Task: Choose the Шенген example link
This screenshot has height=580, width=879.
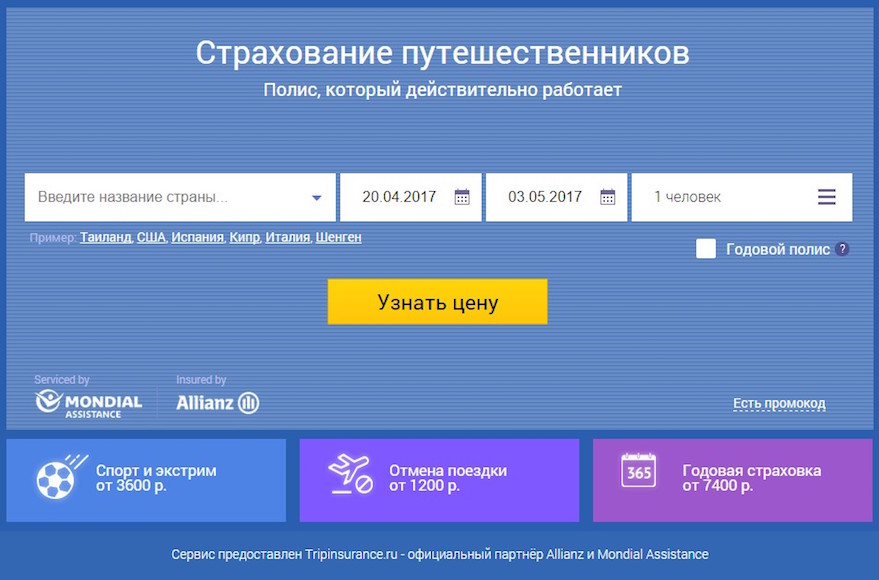Action: click(x=338, y=237)
